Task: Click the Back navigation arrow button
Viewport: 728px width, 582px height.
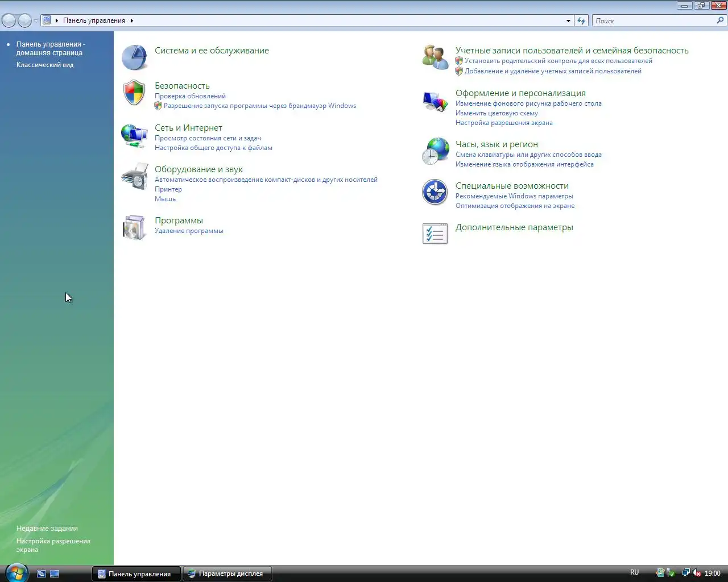Action: 9,21
